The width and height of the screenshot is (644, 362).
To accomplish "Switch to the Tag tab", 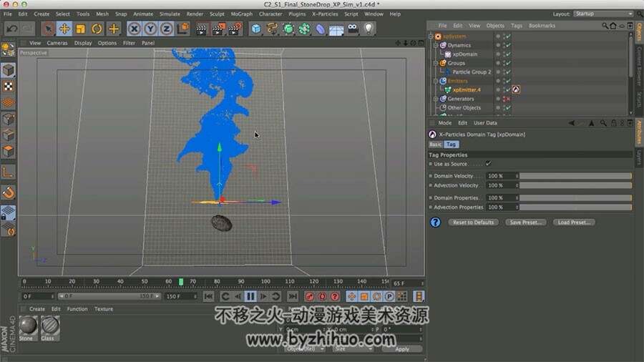I will [451, 145].
